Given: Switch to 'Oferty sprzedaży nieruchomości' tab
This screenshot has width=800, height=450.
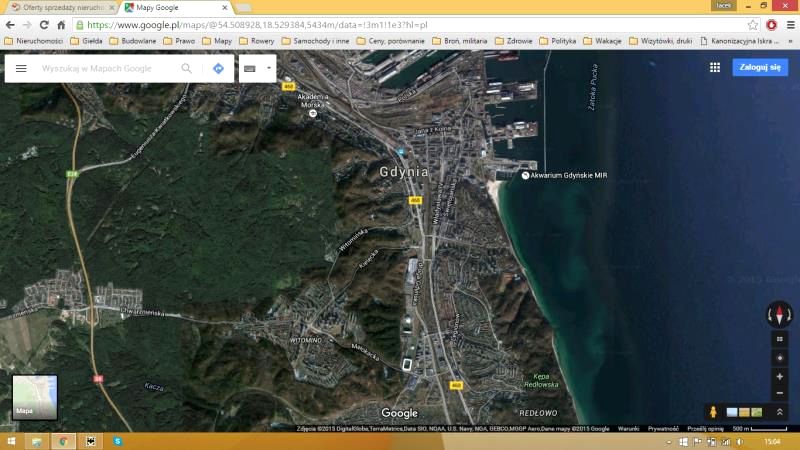Looking at the screenshot, I should [63, 7].
